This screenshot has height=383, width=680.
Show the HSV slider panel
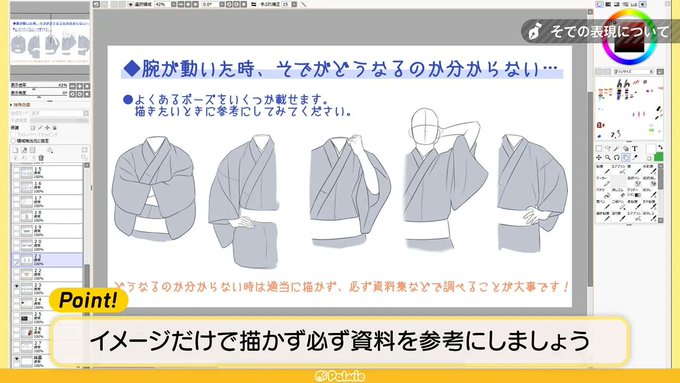pos(617,4)
